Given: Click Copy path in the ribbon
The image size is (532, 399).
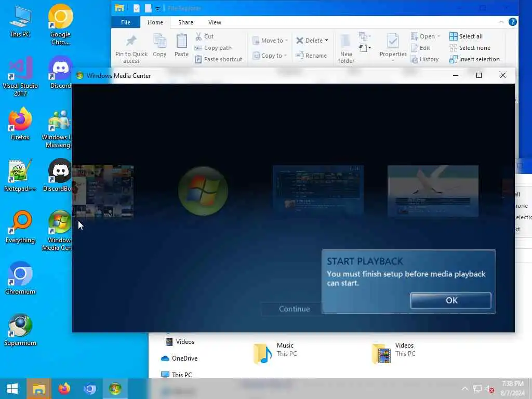Looking at the screenshot, I should (213, 48).
